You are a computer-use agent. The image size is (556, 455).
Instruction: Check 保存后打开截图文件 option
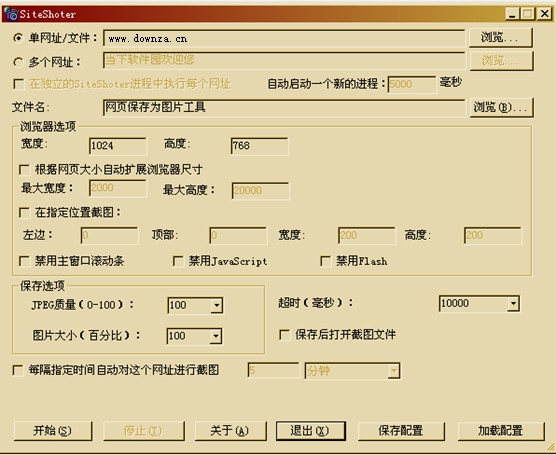[284, 334]
